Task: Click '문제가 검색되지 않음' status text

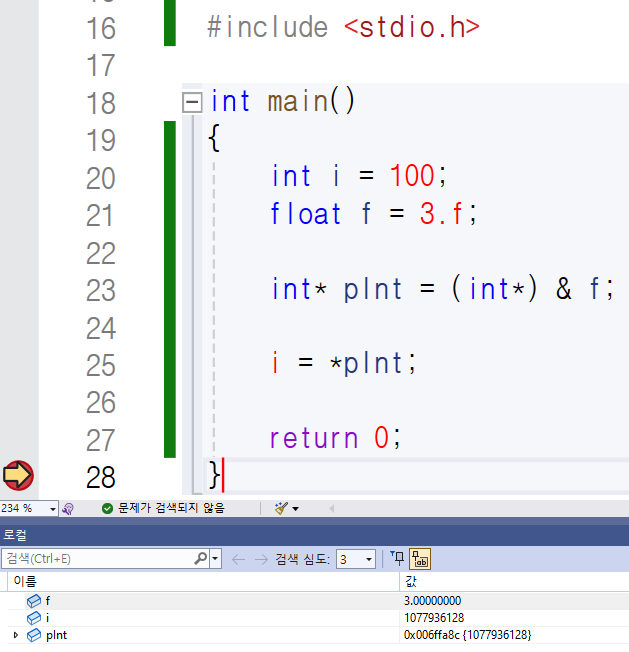Action: (x=171, y=508)
